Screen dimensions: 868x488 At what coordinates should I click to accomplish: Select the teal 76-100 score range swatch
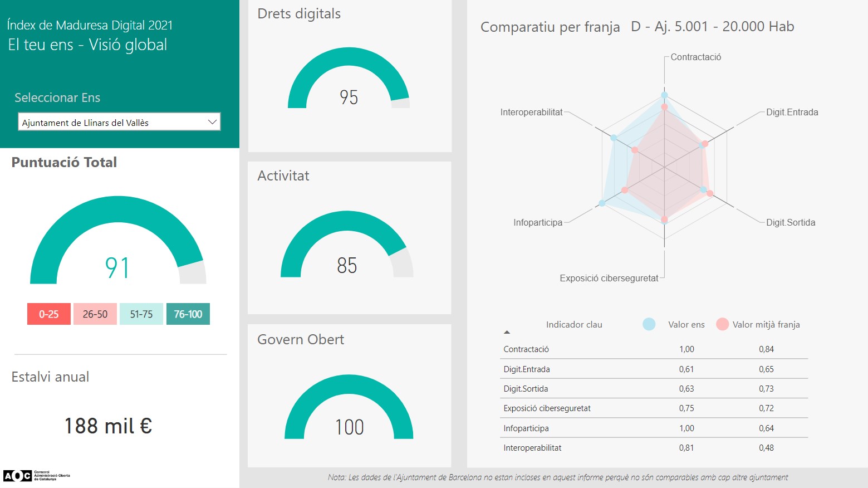[x=188, y=314]
